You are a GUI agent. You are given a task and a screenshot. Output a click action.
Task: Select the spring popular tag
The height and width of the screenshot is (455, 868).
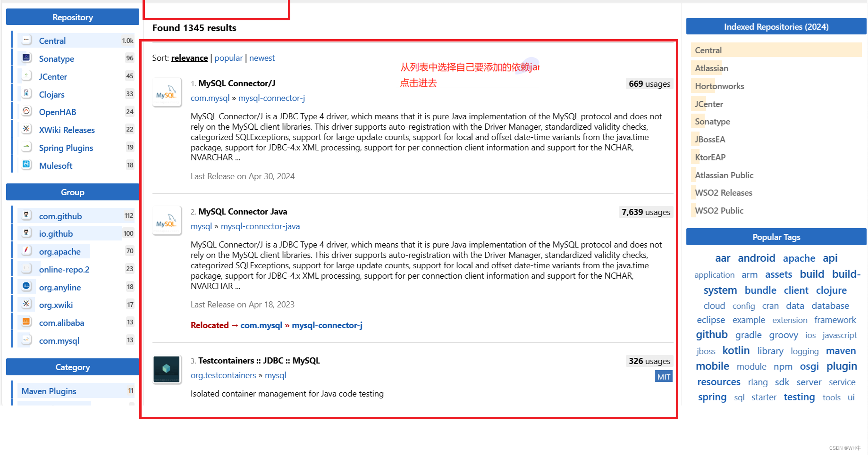712,397
